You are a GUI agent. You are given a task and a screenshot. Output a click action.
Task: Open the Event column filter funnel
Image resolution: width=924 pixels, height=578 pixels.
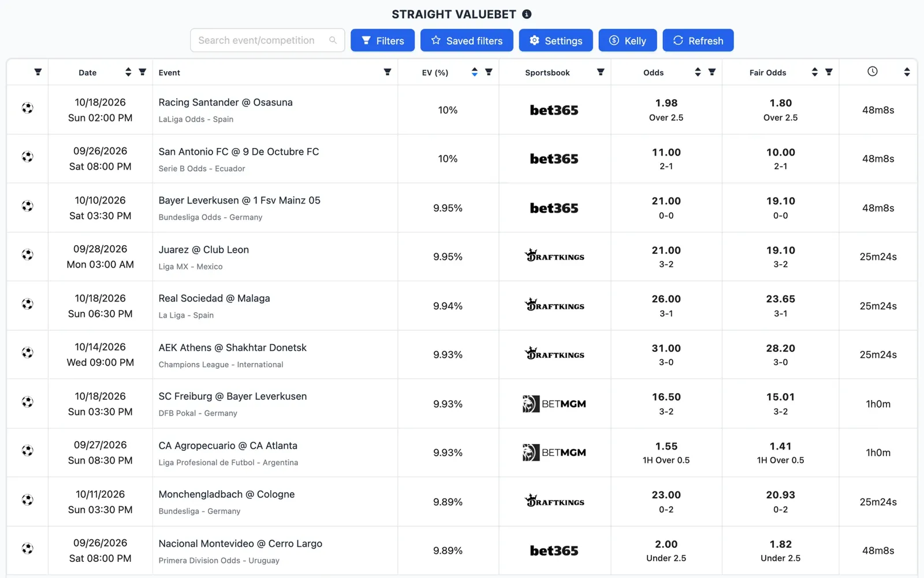click(x=388, y=72)
